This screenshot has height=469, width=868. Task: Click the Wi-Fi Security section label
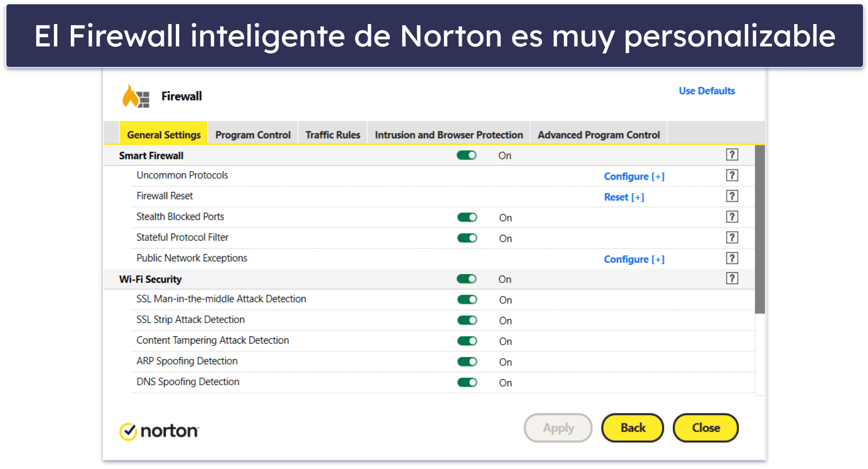150,279
